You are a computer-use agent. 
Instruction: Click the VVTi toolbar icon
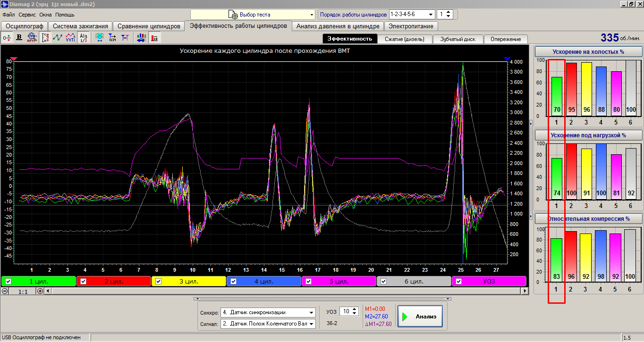pyautogui.click(x=70, y=38)
